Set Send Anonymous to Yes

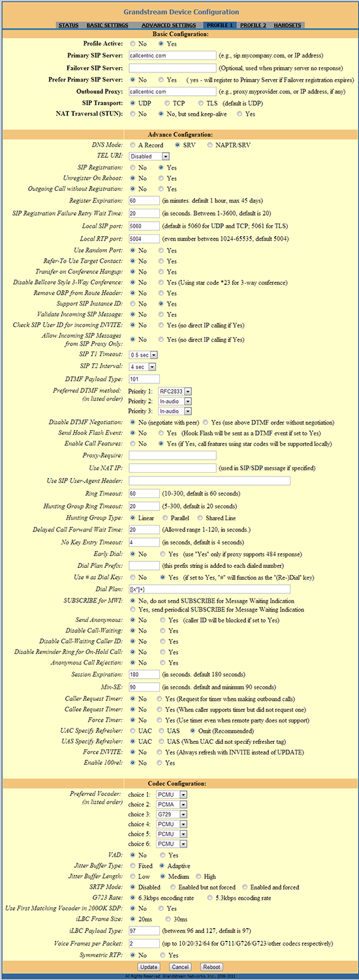(162, 621)
